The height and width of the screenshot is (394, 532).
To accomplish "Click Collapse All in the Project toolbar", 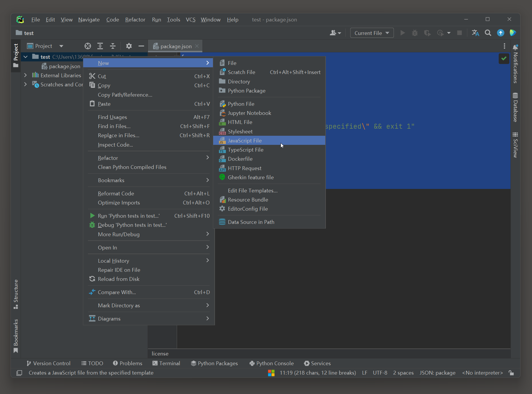I will (113, 46).
